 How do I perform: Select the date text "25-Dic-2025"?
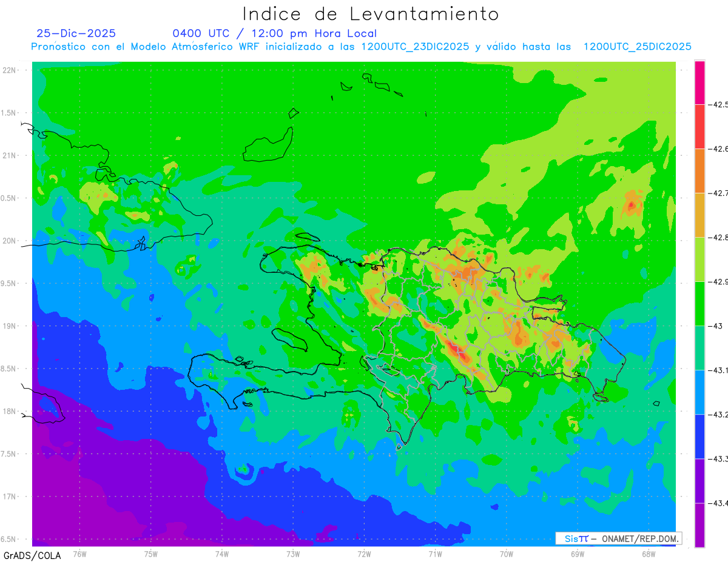click(76, 33)
